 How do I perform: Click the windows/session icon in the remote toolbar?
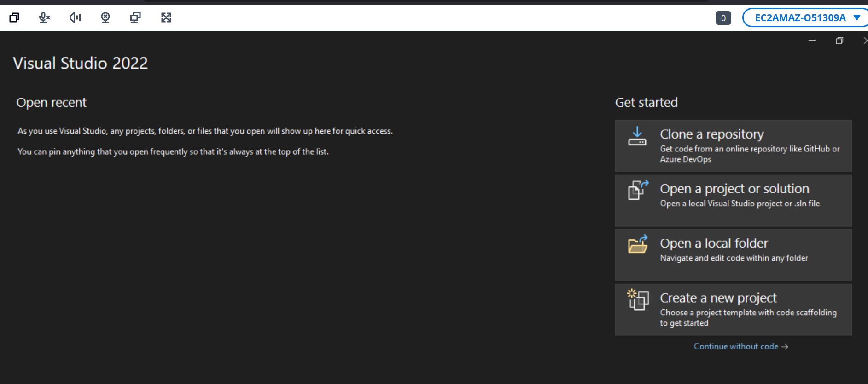pos(14,17)
